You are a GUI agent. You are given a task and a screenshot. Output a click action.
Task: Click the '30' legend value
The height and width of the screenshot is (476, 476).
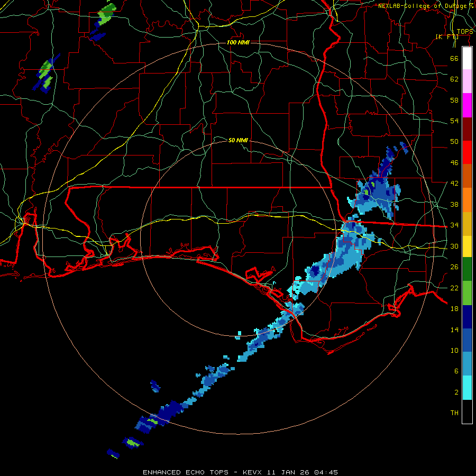pos(454,246)
